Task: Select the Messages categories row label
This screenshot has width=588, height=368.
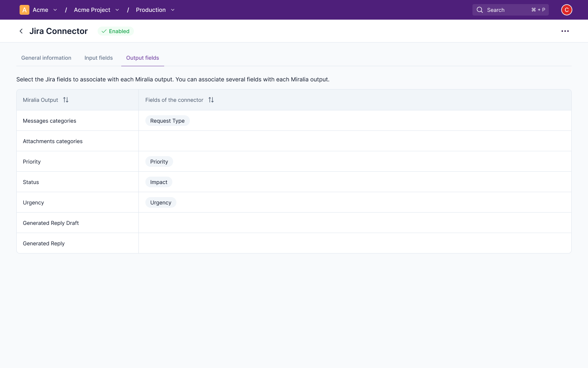Action: [x=49, y=121]
